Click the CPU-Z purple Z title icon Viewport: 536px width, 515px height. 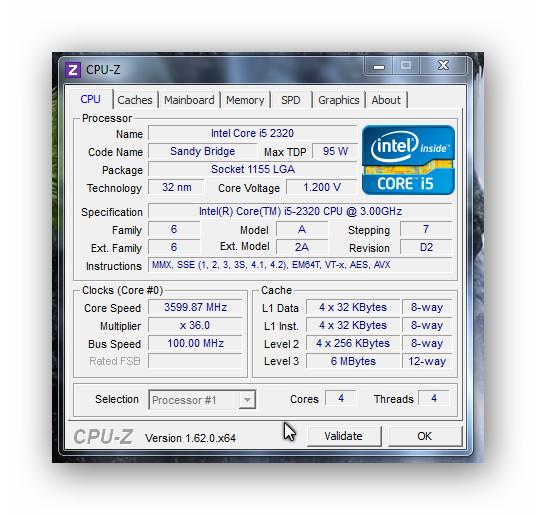point(72,70)
